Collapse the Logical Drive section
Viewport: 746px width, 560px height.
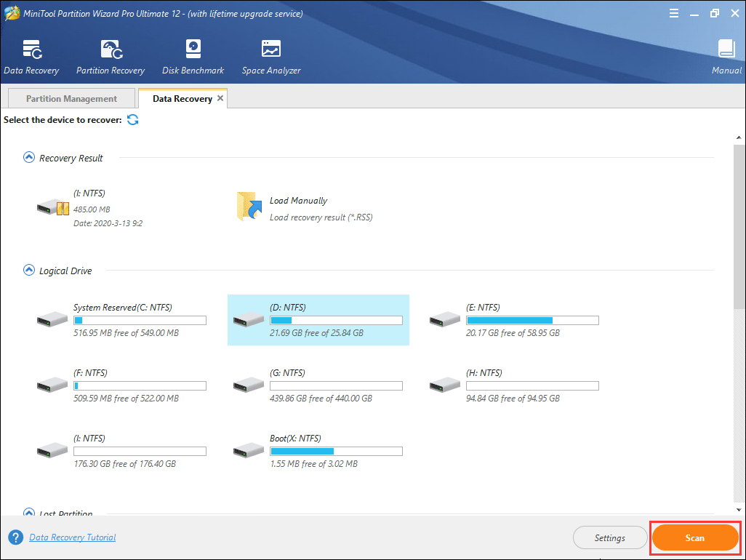[29, 270]
